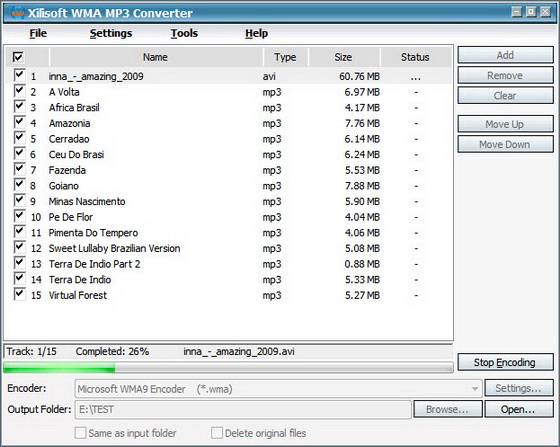This screenshot has height=447, width=560.
Task: Select the Sweet Lullaby Brazilian Version row
Action: (229, 248)
